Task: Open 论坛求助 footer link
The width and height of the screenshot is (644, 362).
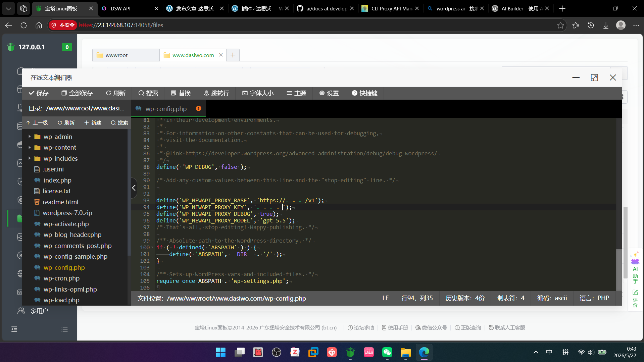Action: point(360,328)
